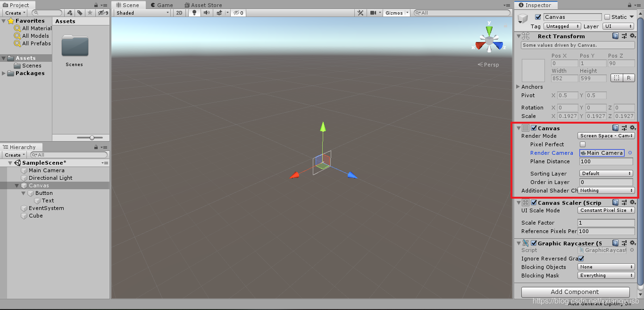The width and height of the screenshot is (644, 310).
Task: Open Canvas component help icon
Action: pos(615,128)
